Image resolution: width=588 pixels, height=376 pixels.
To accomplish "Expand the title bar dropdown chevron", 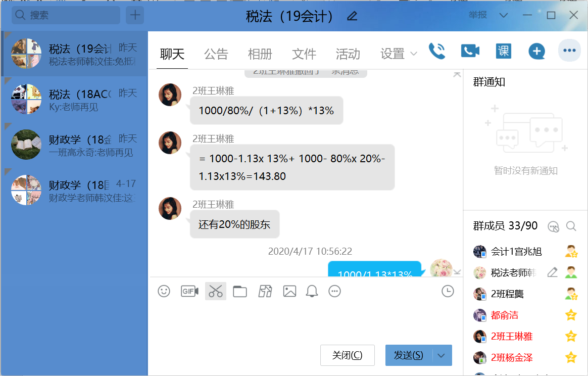I will click(x=503, y=15).
